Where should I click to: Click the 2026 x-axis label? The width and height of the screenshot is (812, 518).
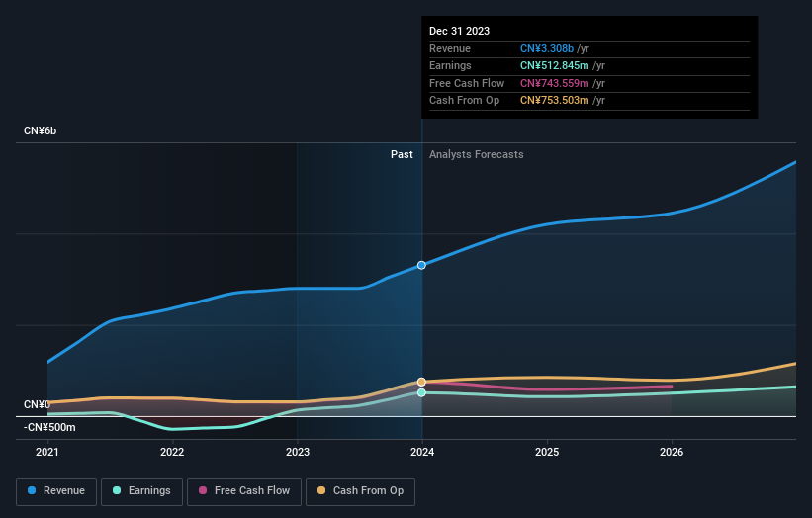coord(672,453)
